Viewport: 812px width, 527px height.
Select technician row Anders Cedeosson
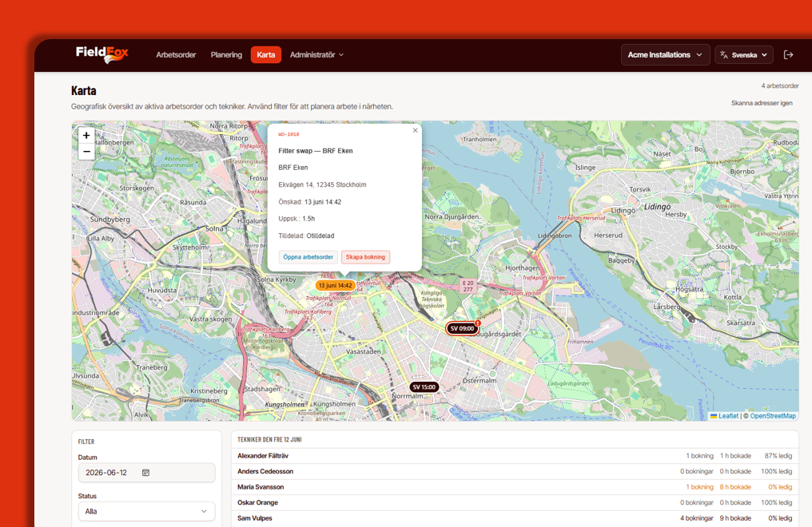coord(515,471)
